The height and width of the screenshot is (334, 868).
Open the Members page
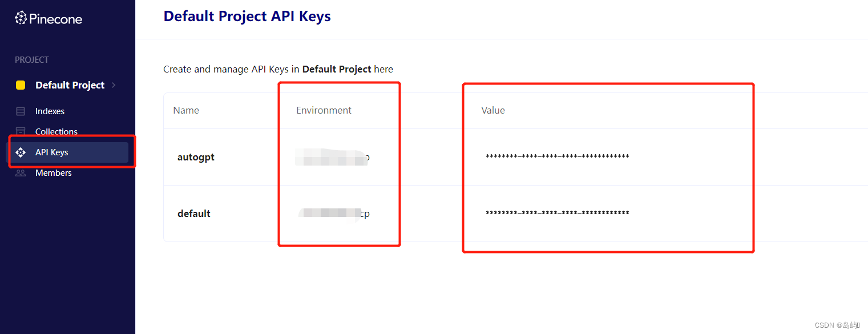(54, 173)
